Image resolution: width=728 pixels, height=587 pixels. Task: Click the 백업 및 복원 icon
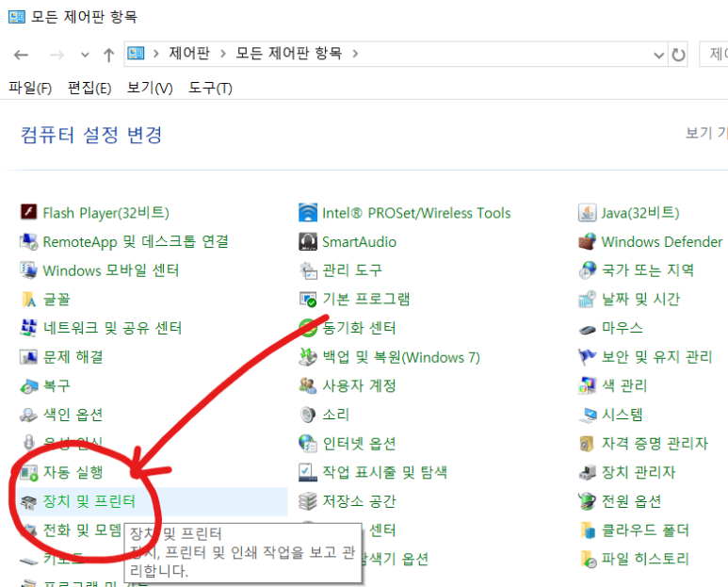point(308,357)
